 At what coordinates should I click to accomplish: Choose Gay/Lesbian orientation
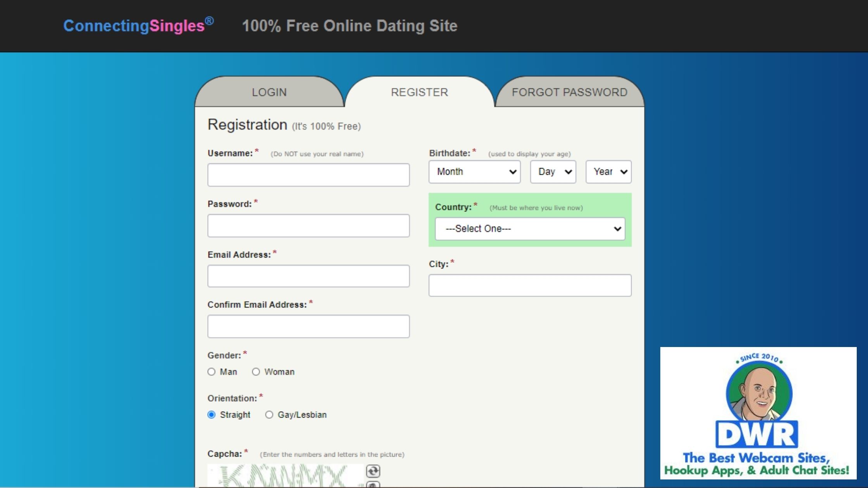tap(269, 415)
